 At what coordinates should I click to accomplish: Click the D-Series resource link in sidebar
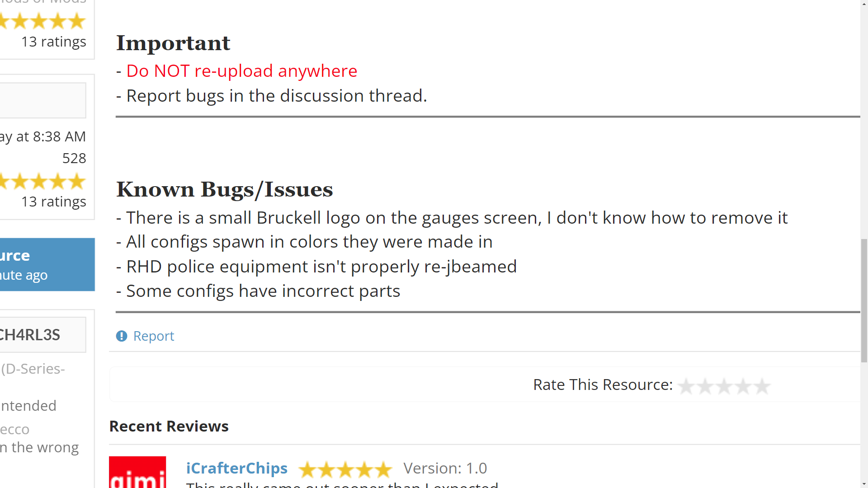pyautogui.click(x=33, y=369)
